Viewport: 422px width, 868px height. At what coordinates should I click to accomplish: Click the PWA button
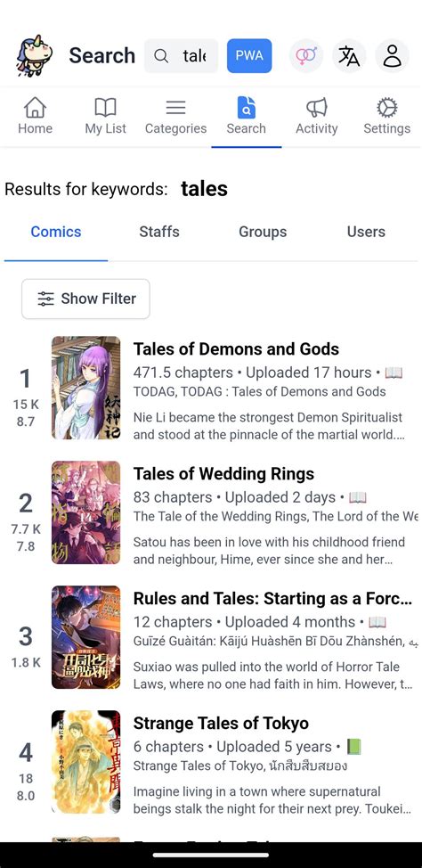pos(249,56)
